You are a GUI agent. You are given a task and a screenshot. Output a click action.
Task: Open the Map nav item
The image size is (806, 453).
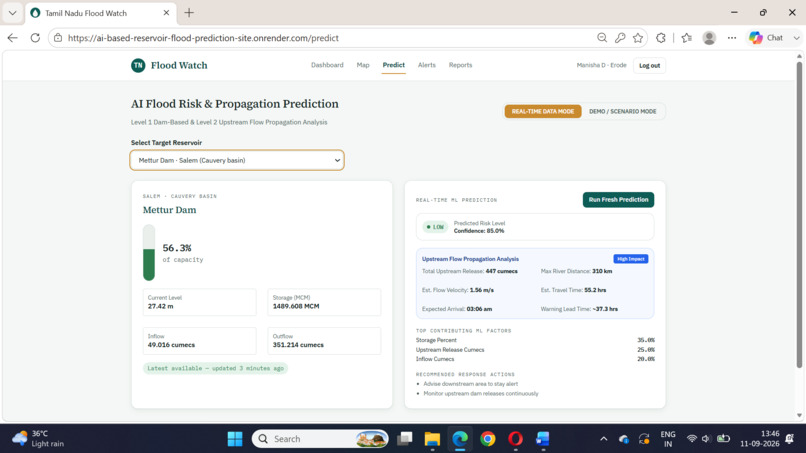[363, 65]
